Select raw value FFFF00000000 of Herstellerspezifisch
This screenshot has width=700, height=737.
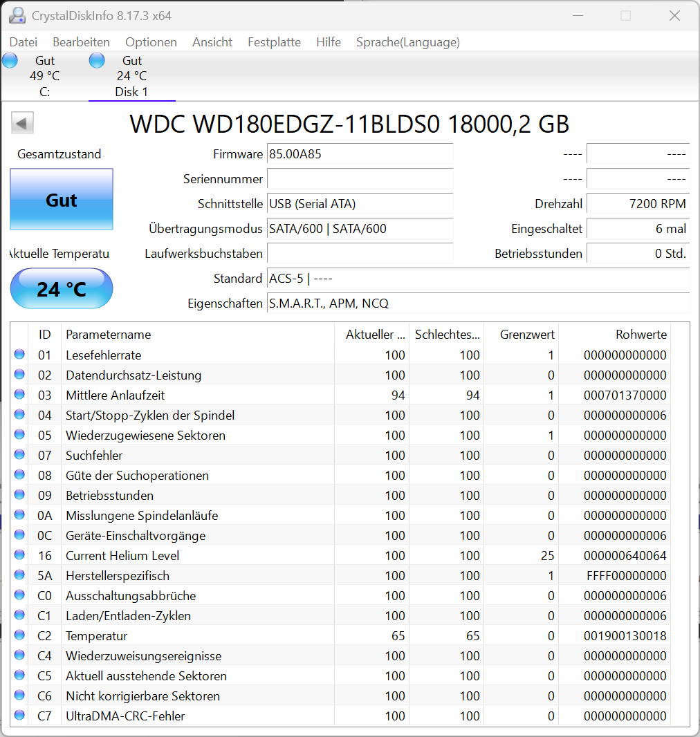point(626,576)
